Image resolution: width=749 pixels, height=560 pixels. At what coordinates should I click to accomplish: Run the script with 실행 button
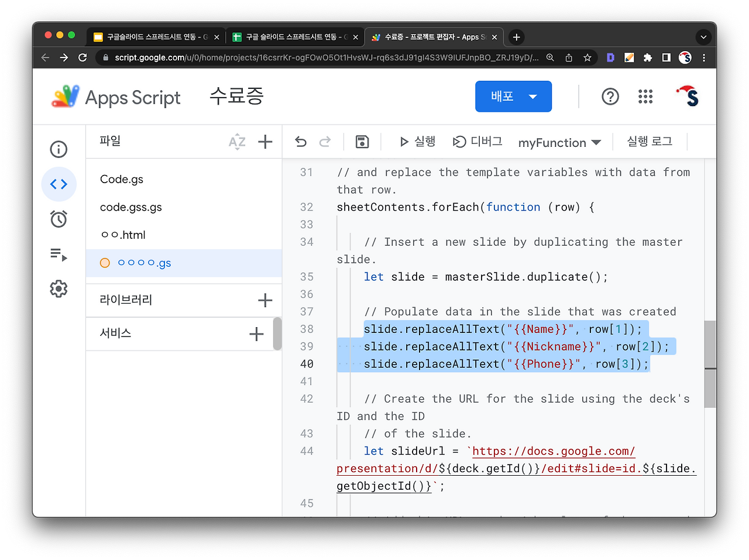pyautogui.click(x=417, y=142)
